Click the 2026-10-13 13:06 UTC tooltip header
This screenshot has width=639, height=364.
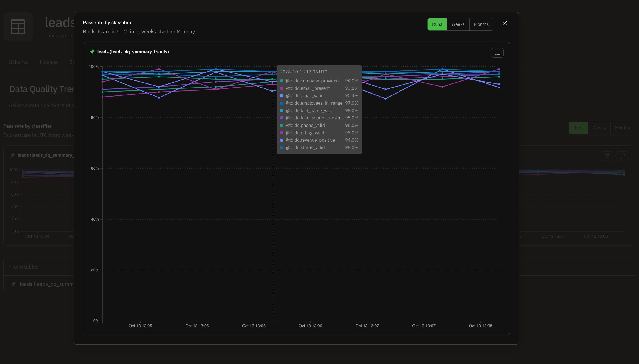click(304, 72)
